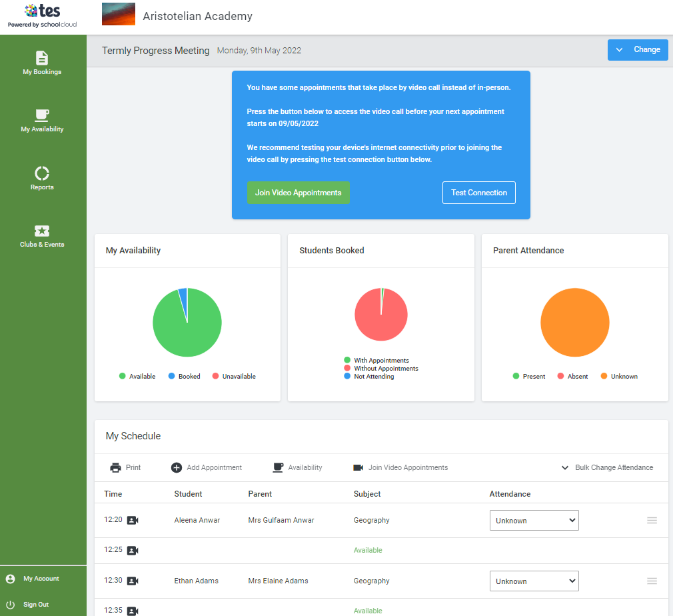The width and height of the screenshot is (673, 616).
Task: Click the date Monday, 9th May 2022
Action: click(x=259, y=51)
